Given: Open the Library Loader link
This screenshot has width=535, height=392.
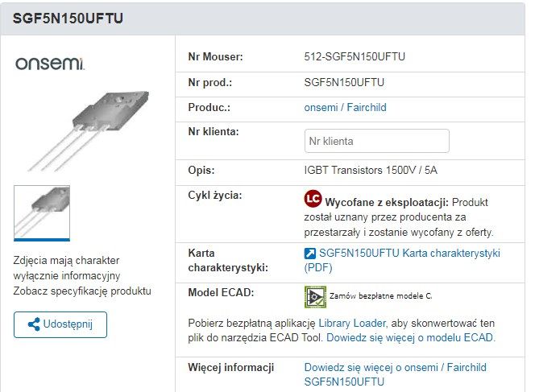Looking at the screenshot, I should coord(352,323).
